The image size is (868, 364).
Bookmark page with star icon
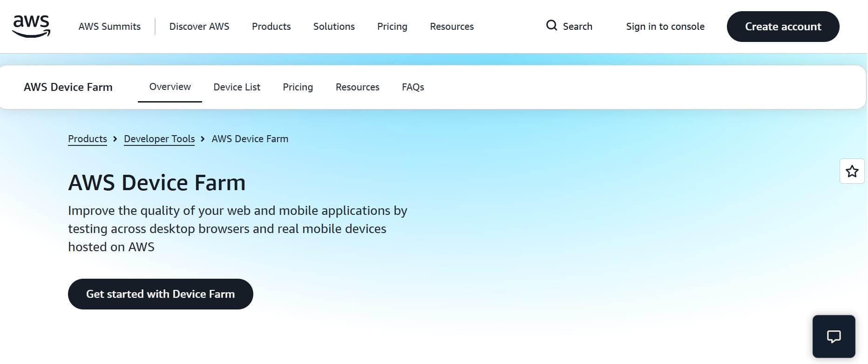pos(852,171)
